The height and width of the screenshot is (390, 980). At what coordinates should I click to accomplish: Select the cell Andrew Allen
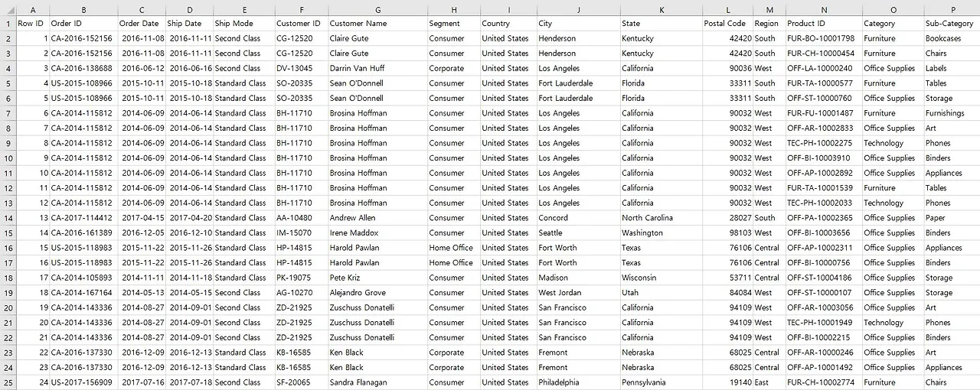[x=377, y=218]
